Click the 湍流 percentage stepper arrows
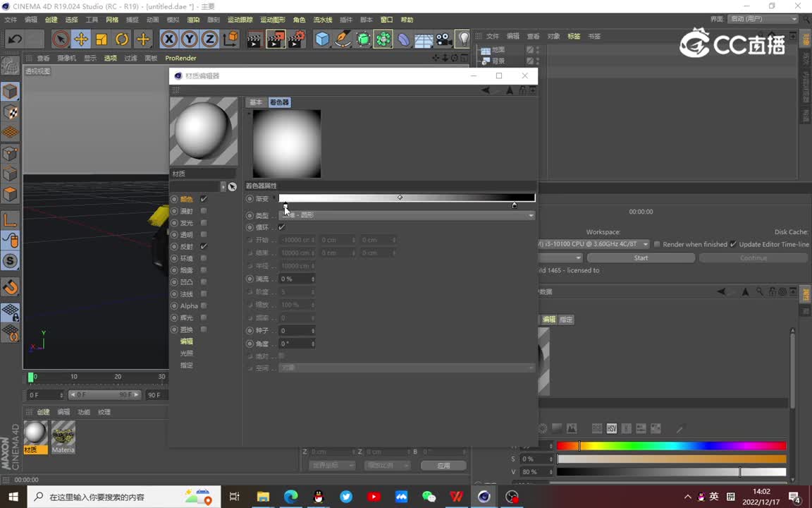 point(313,279)
